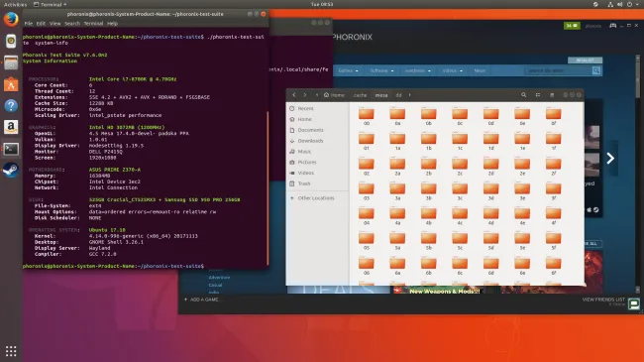Screen dimensions: 644x362
Task: Toggle list view in the Files window
Action: point(538,95)
